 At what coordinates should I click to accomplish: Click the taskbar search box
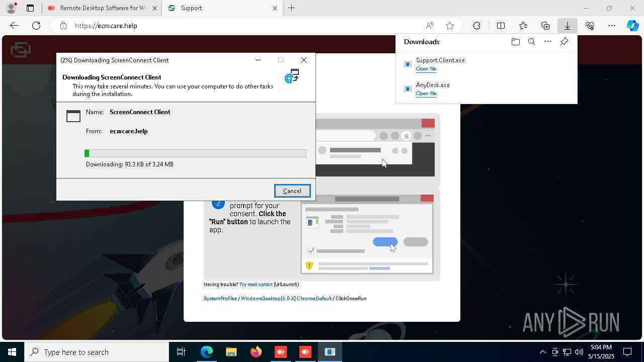97,352
